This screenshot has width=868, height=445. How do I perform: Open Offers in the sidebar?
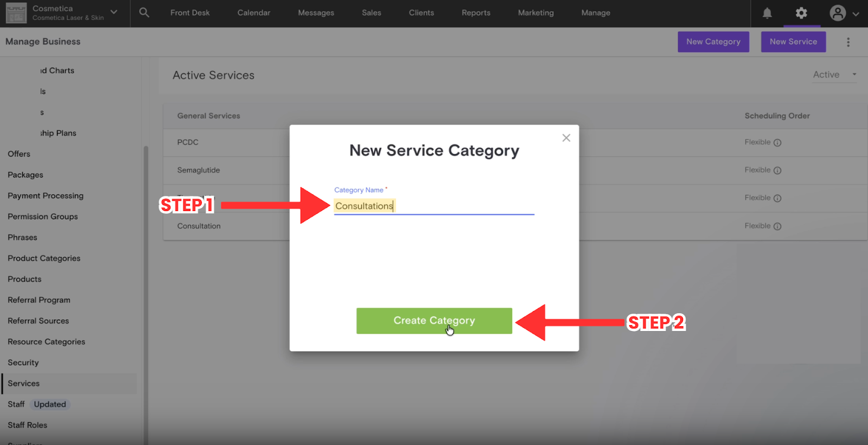[x=19, y=154]
